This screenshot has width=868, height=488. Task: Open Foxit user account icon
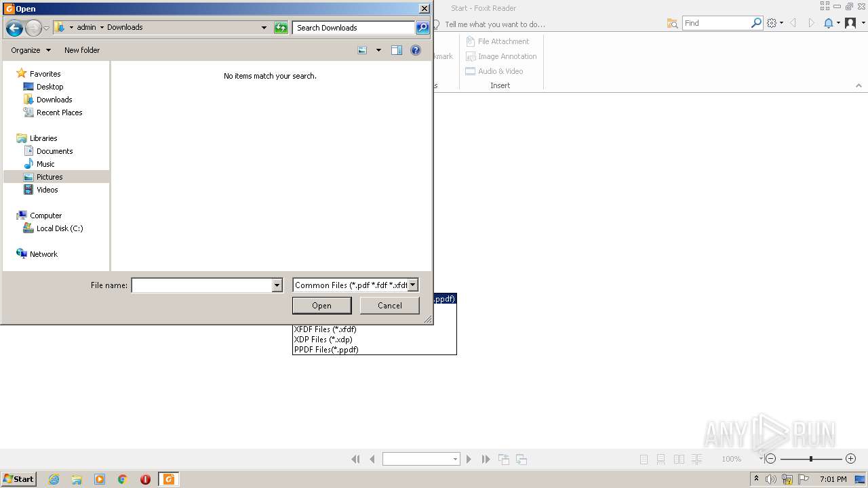click(x=850, y=23)
